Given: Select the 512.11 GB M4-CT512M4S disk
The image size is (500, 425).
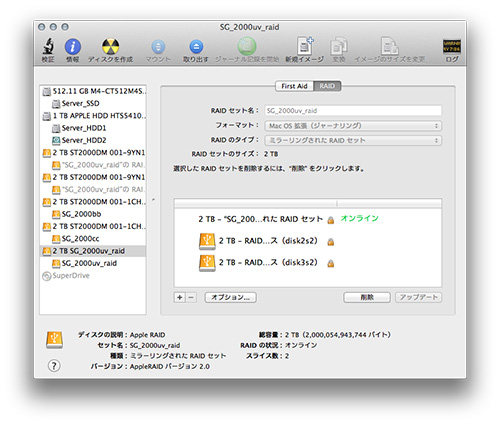Looking at the screenshot, I should (93, 91).
